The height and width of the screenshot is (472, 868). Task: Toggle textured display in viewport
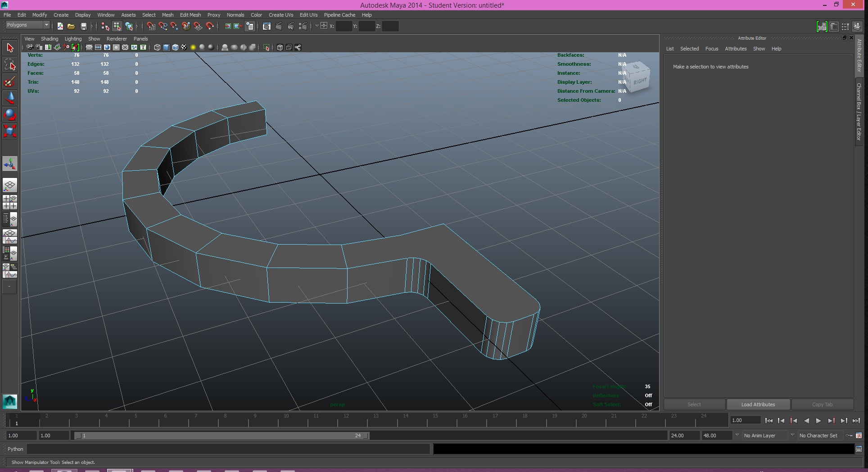[x=184, y=47]
